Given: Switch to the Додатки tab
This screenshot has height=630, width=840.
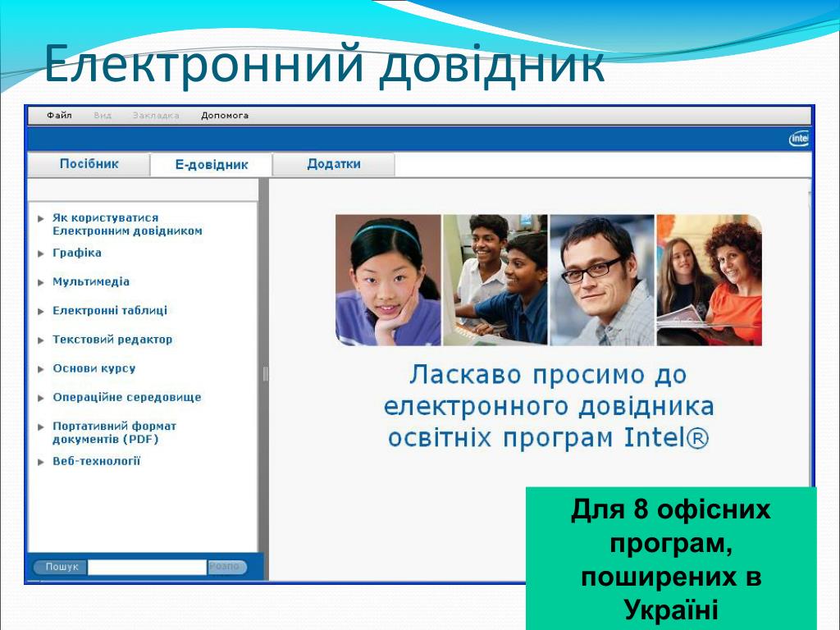Looking at the screenshot, I should (334, 164).
